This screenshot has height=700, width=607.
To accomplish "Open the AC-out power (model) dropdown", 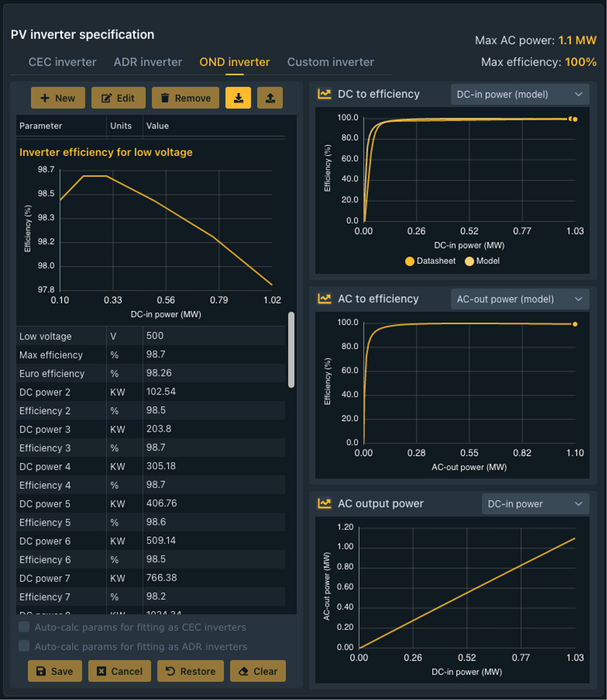I will pos(520,299).
